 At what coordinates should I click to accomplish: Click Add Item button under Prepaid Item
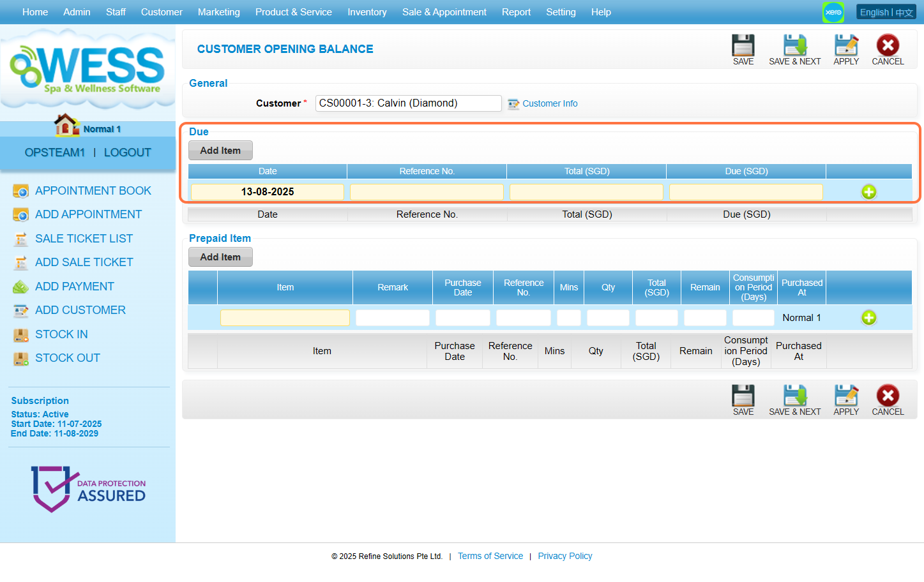(x=220, y=257)
